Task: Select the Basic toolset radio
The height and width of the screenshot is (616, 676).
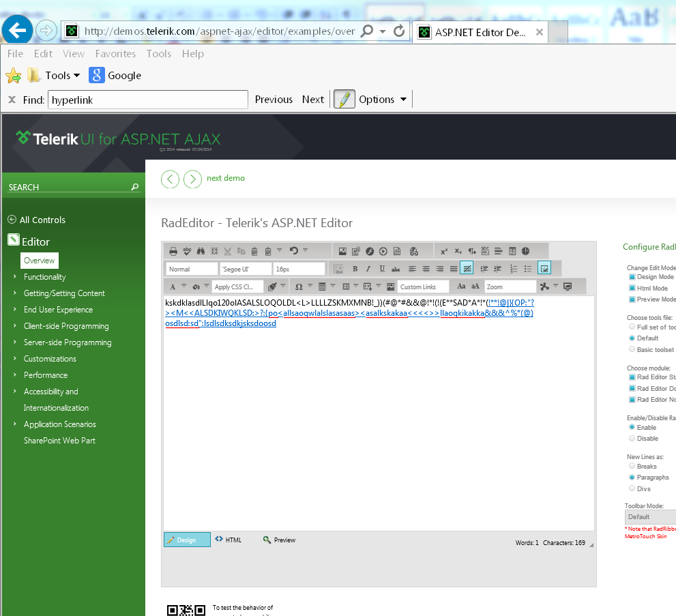Action: coord(632,349)
